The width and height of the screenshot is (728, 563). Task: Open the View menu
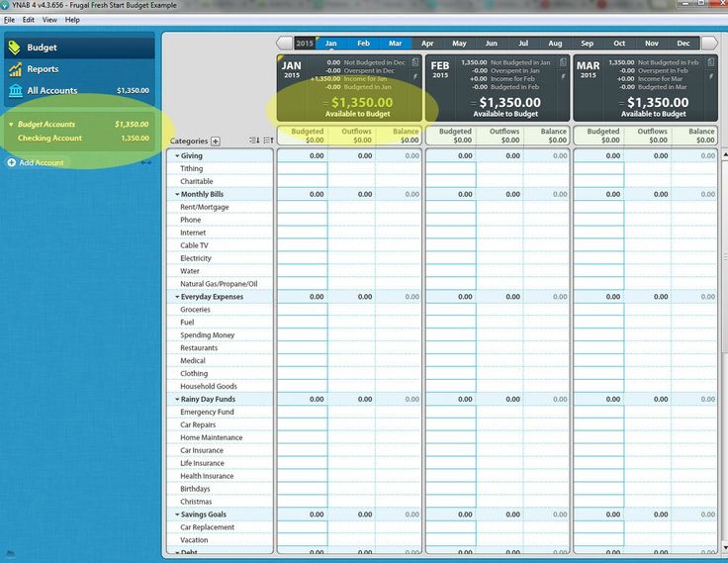coord(49,20)
